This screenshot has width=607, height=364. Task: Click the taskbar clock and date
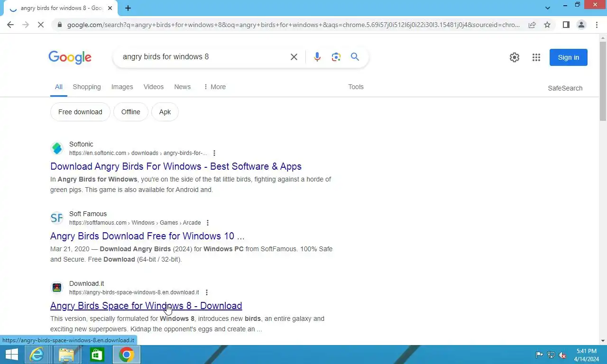[587, 355]
